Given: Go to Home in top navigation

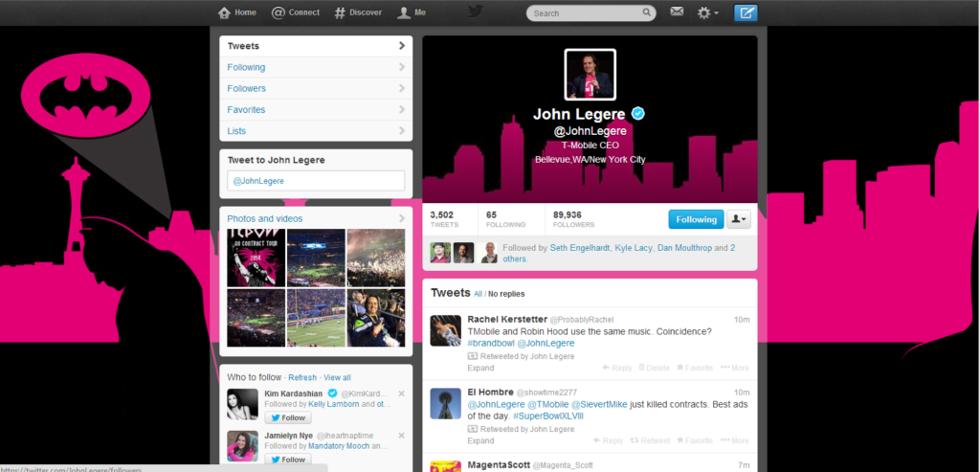Looking at the screenshot, I should [237, 12].
